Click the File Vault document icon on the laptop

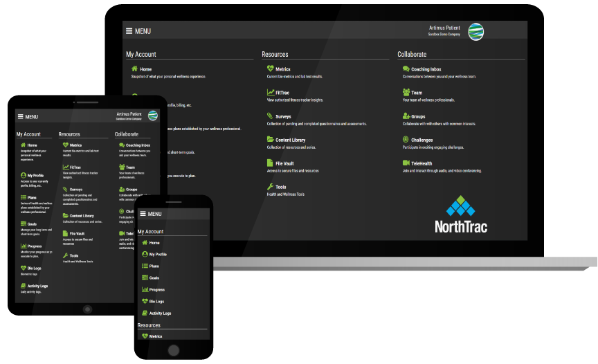(x=270, y=163)
